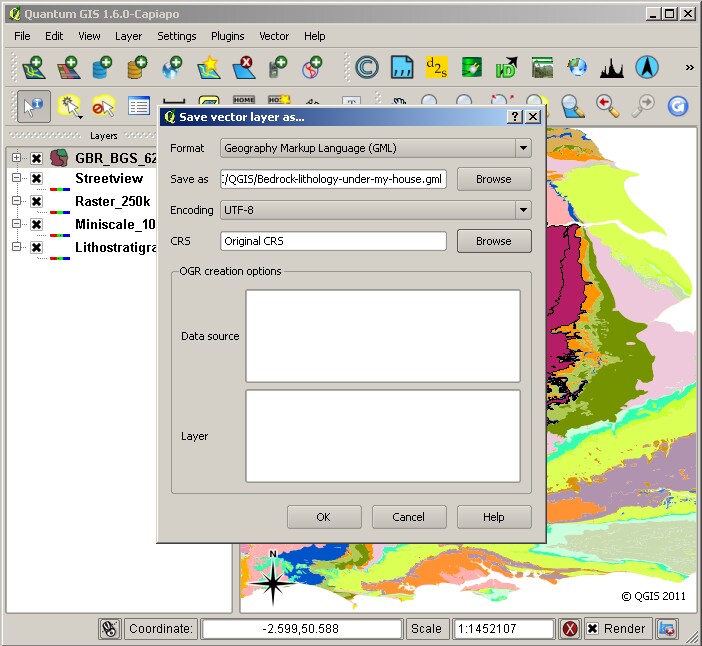
Task: Collapse the Streetview layer tree
Action: click(17, 178)
